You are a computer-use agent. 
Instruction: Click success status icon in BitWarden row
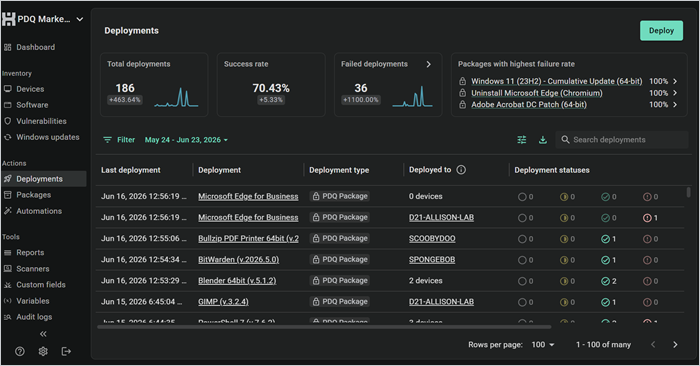pyautogui.click(x=605, y=260)
